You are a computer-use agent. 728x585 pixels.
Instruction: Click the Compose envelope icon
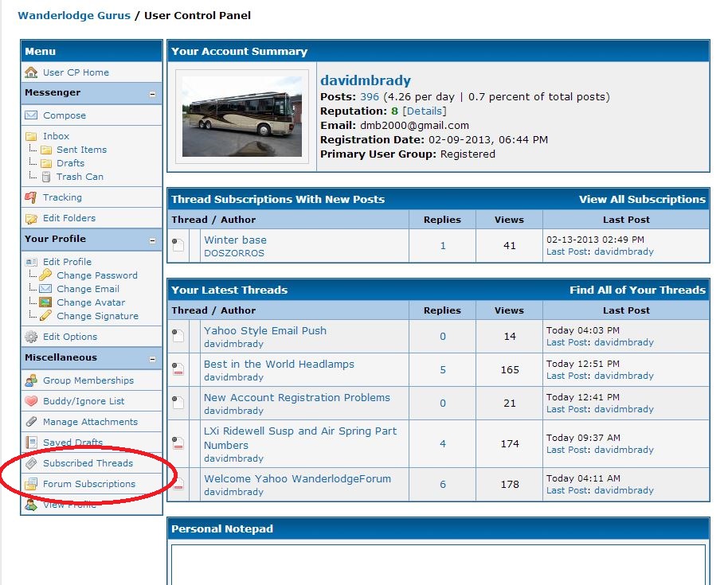[31, 115]
